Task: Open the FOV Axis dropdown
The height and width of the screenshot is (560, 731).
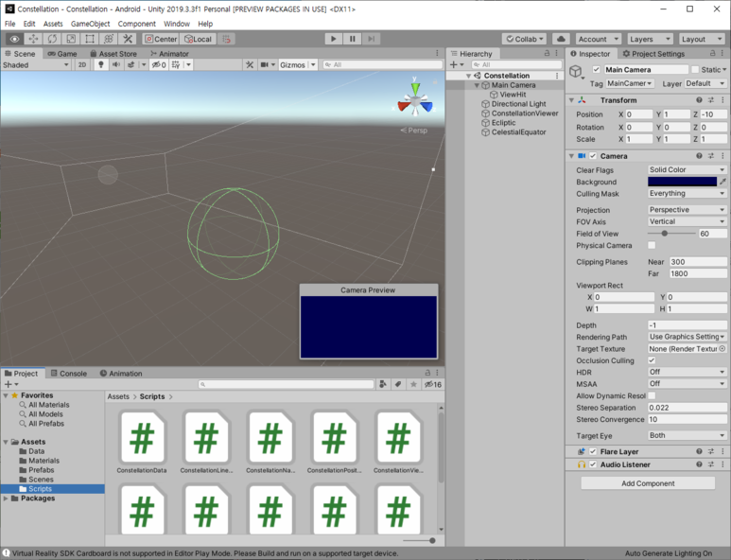Action: [x=687, y=221]
